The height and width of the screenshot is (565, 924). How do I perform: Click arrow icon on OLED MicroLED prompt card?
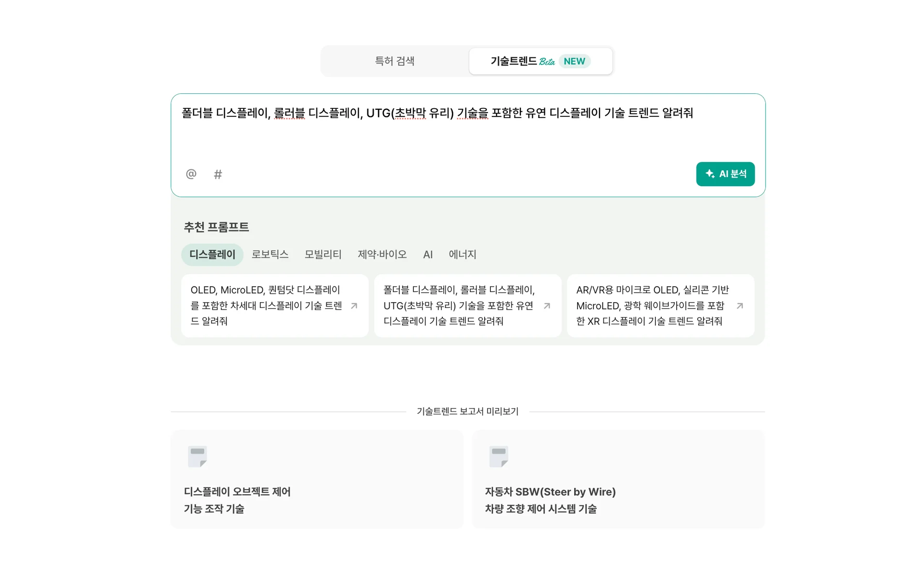pyautogui.click(x=354, y=306)
